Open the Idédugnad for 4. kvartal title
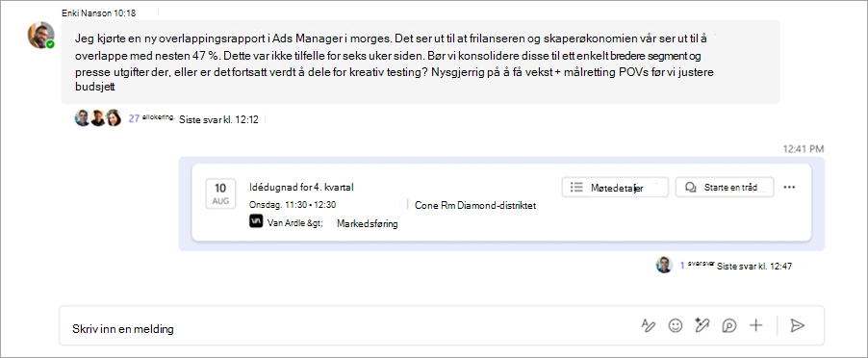This screenshot has width=868, height=358. (301, 187)
